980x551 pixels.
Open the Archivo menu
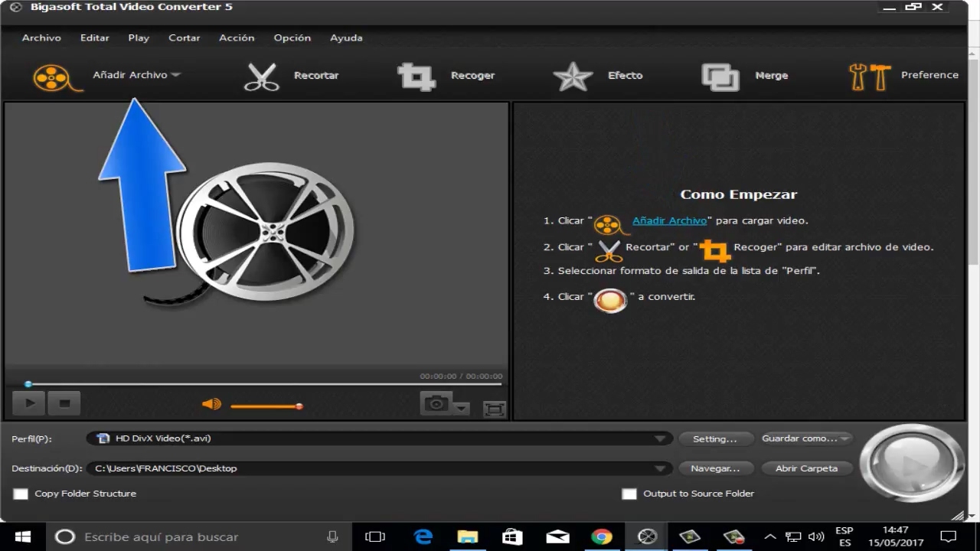(41, 37)
